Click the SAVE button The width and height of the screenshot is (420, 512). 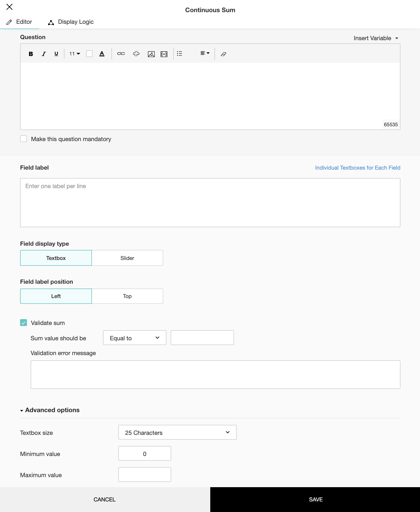point(315,500)
